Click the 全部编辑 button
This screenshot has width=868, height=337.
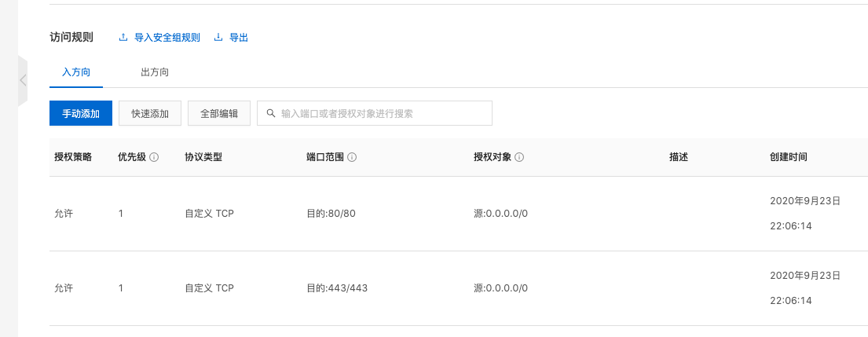pyautogui.click(x=219, y=113)
